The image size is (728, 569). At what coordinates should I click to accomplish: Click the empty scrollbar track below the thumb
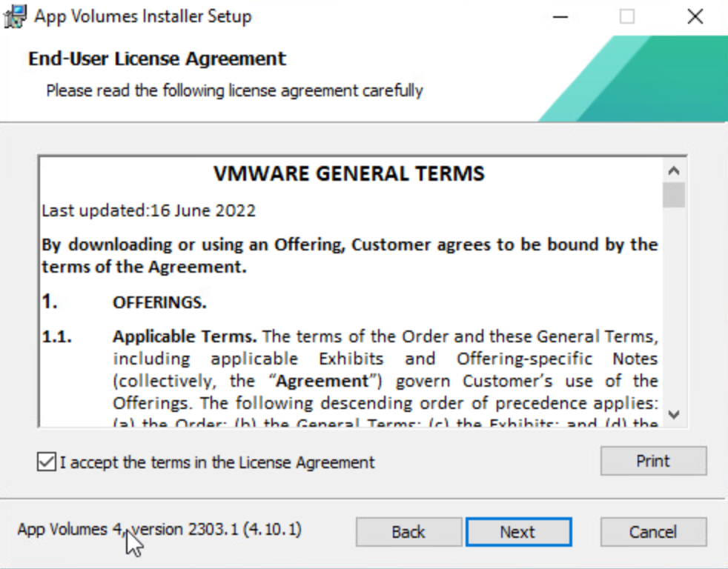(x=673, y=311)
